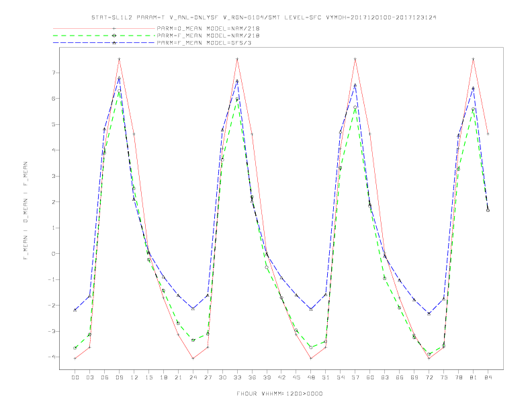Click green NAM circle data point at hour 84
This screenshot has width=532, height=411.
[x=488, y=210]
